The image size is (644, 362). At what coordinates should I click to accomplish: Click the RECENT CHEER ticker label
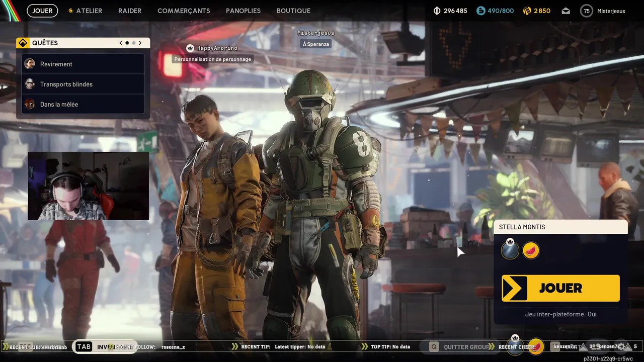pyautogui.click(x=517, y=347)
